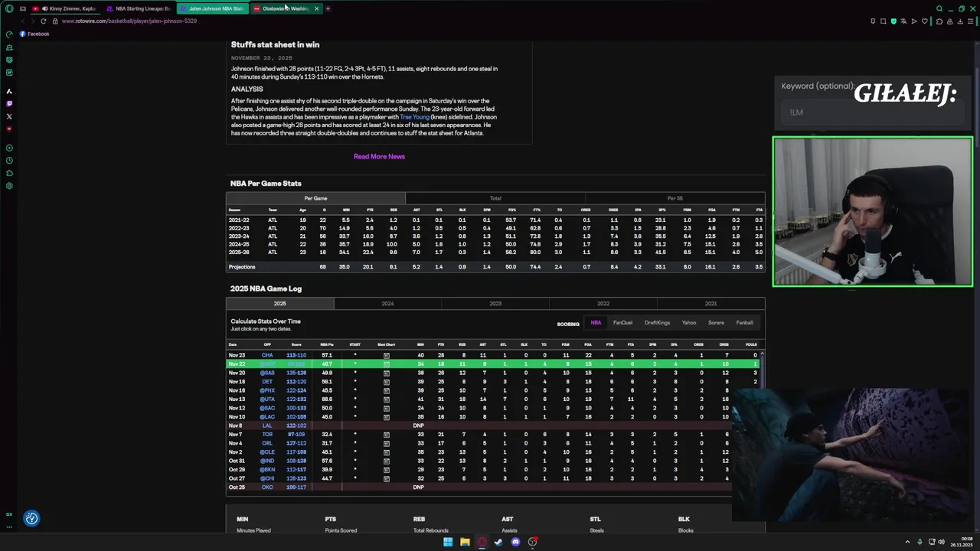Open Windows Start button in taskbar
Viewport: 980px width, 551px height.
tap(448, 542)
